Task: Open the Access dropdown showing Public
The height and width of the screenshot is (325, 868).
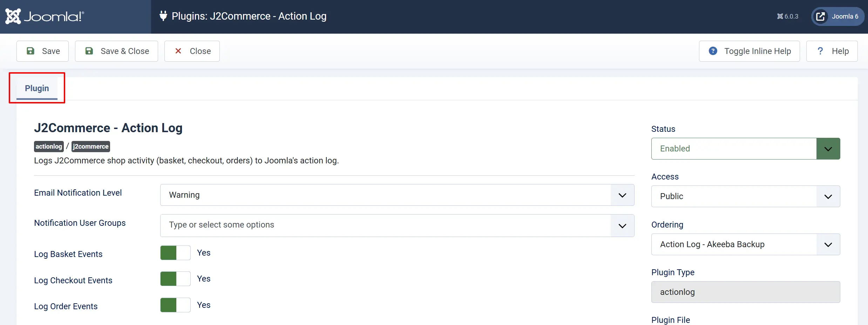Action: [x=746, y=196]
